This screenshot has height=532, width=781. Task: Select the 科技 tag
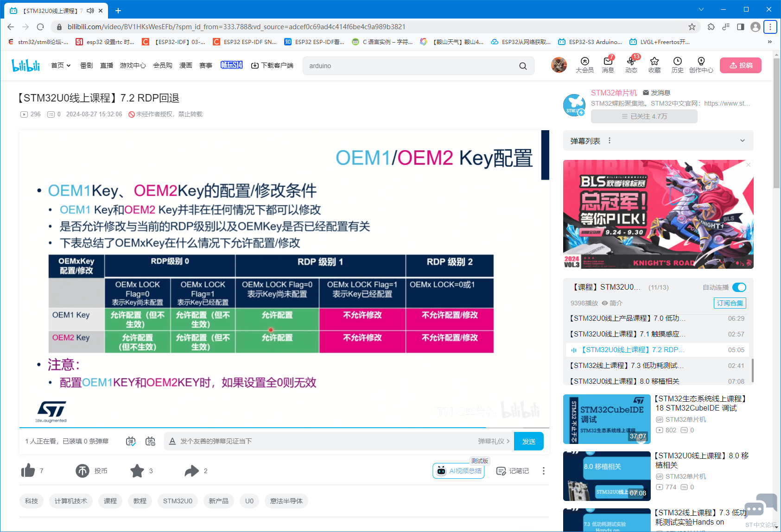[x=32, y=501]
